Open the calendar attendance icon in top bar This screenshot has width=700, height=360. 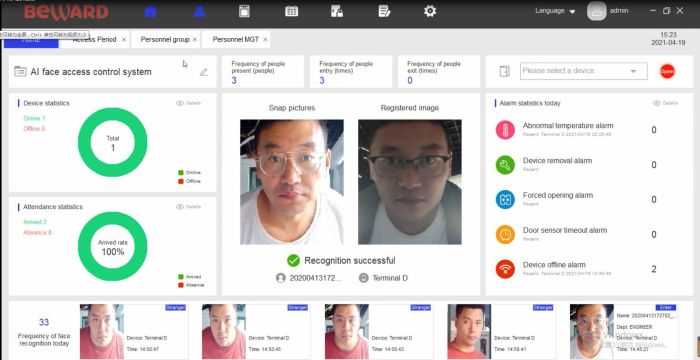292,11
